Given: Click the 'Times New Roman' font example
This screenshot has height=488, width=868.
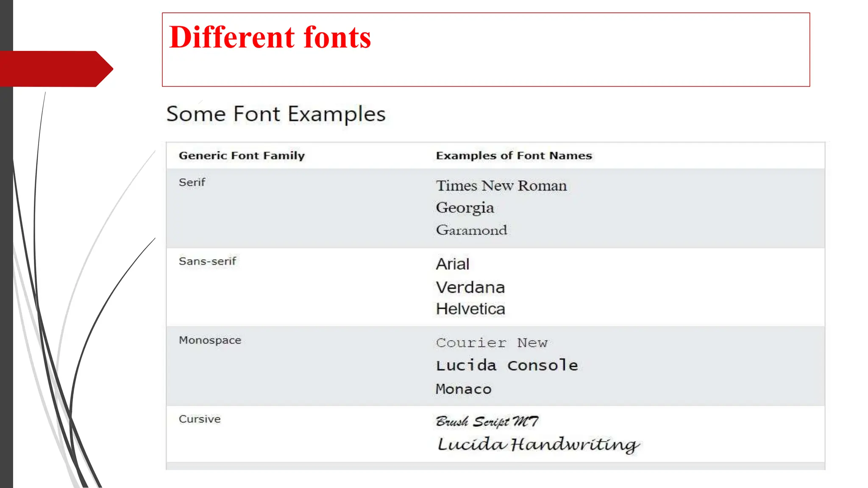Looking at the screenshot, I should click(501, 186).
